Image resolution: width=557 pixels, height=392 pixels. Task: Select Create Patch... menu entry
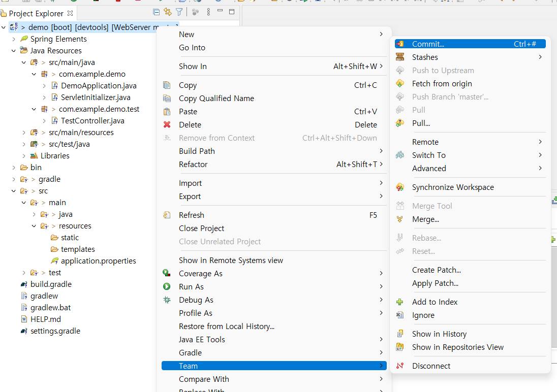[470, 270]
